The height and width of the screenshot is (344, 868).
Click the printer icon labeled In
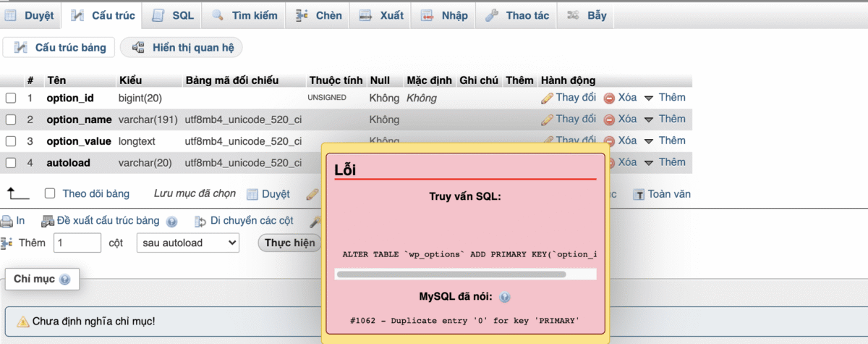[7, 221]
